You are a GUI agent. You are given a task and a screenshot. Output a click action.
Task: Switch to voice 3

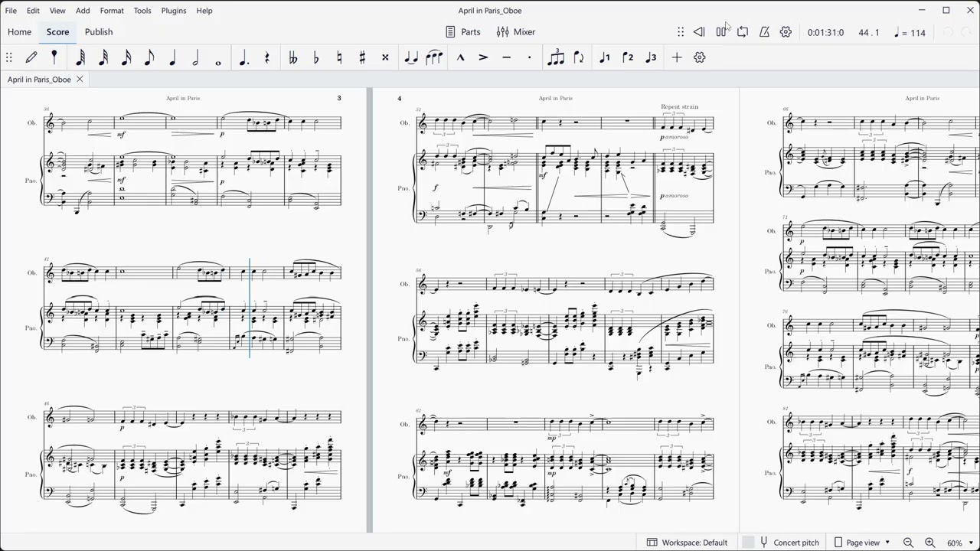[x=651, y=57]
